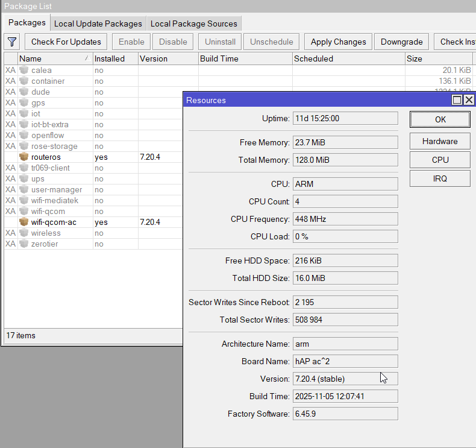Click the 'zerotier' package name
476x448 pixels.
[45, 244]
